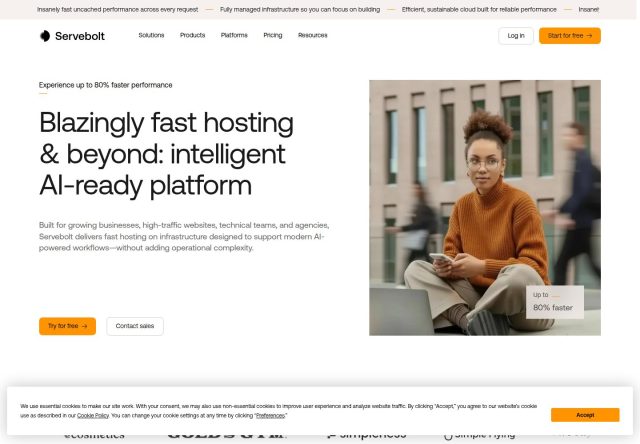This screenshot has height=444, width=640.
Task: Click the Start for free button
Action: 569,36
